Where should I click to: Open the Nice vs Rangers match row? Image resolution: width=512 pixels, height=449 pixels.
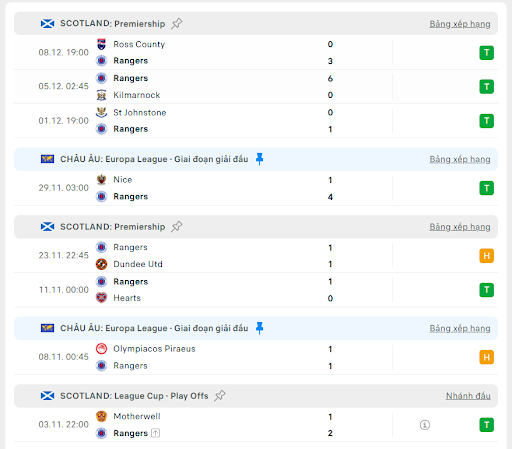pyautogui.click(x=256, y=188)
